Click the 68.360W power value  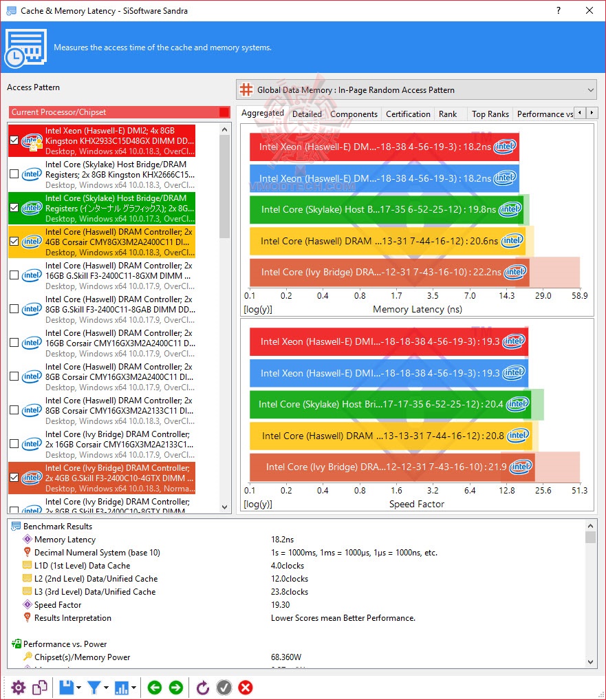tap(286, 657)
